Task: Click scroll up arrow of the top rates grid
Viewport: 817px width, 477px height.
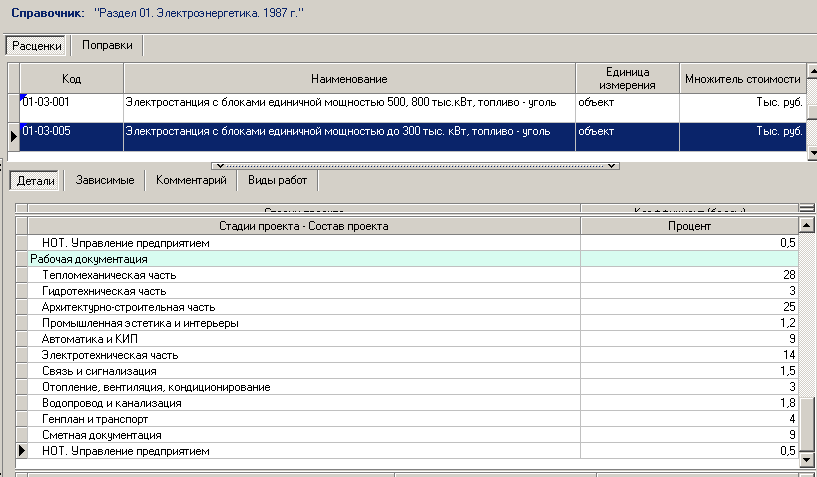Action: coord(811,69)
